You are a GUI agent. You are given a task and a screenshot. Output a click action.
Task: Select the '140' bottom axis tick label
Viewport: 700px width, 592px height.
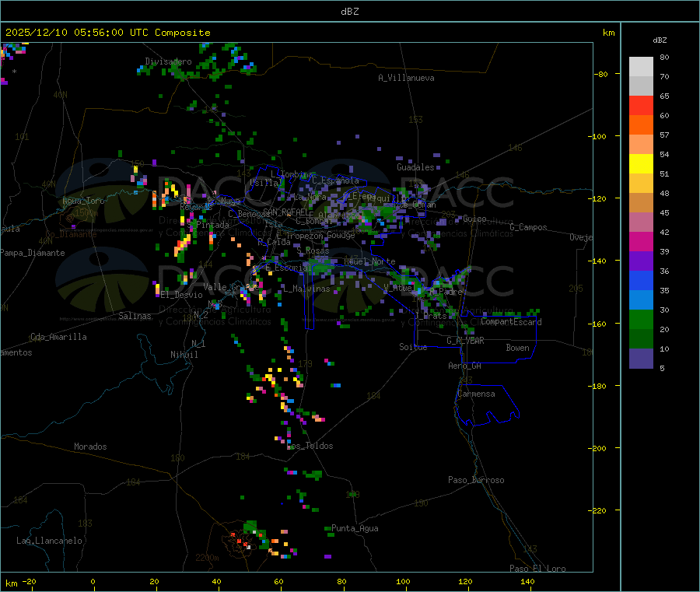click(527, 581)
